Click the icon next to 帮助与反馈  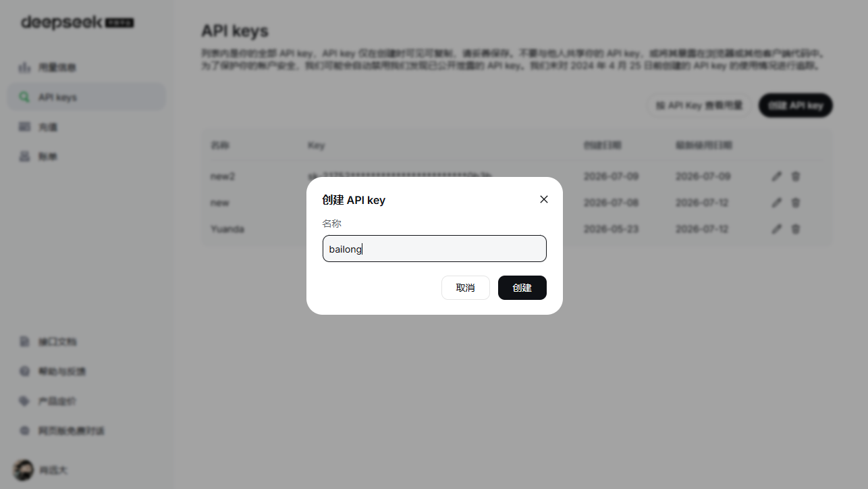[25, 371]
